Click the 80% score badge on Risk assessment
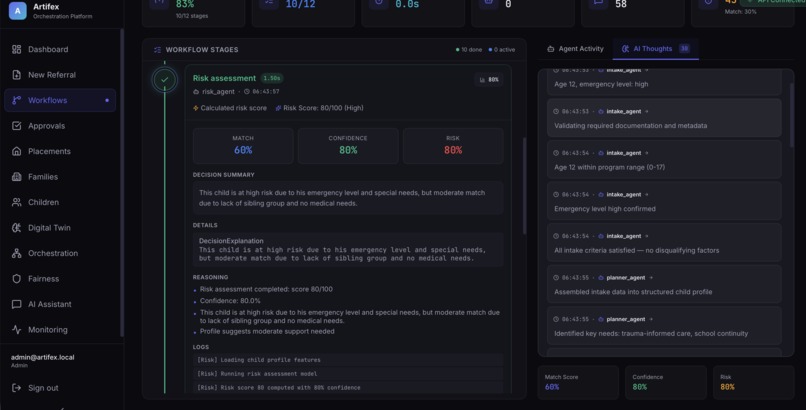Screen dimensions: 806x410 point(489,80)
